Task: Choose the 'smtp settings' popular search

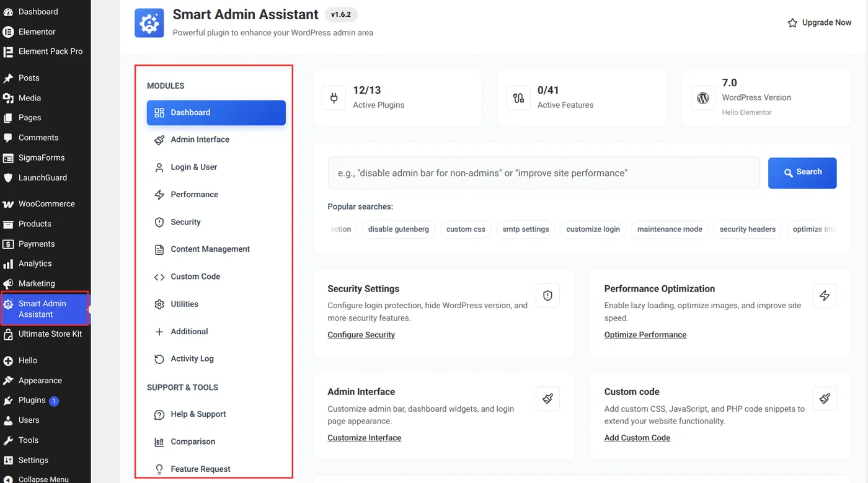Action: tap(526, 229)
